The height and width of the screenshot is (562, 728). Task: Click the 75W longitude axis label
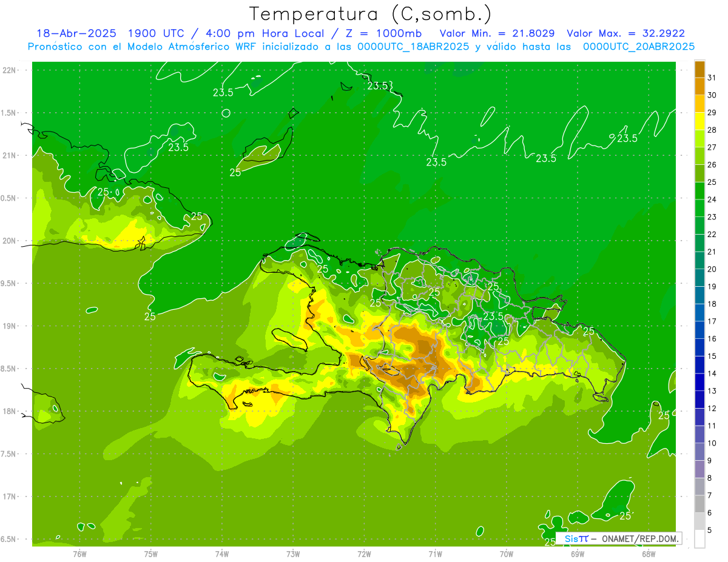tap(151, 554)
